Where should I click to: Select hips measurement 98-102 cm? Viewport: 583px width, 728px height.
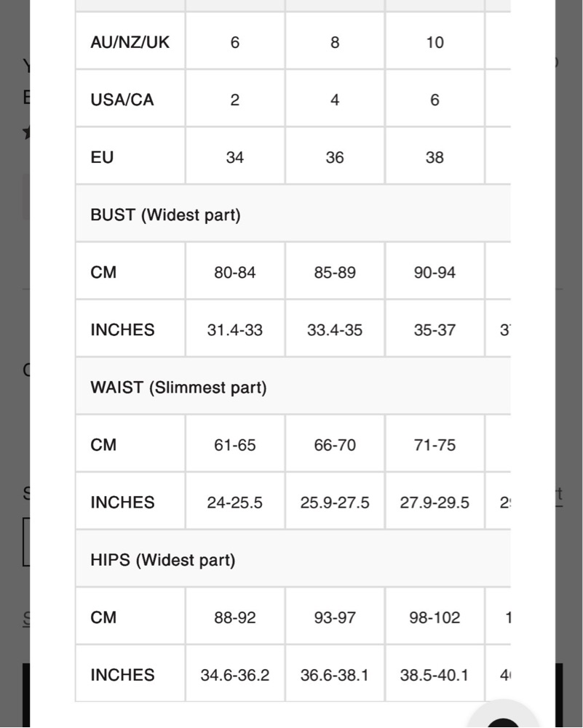435,617
